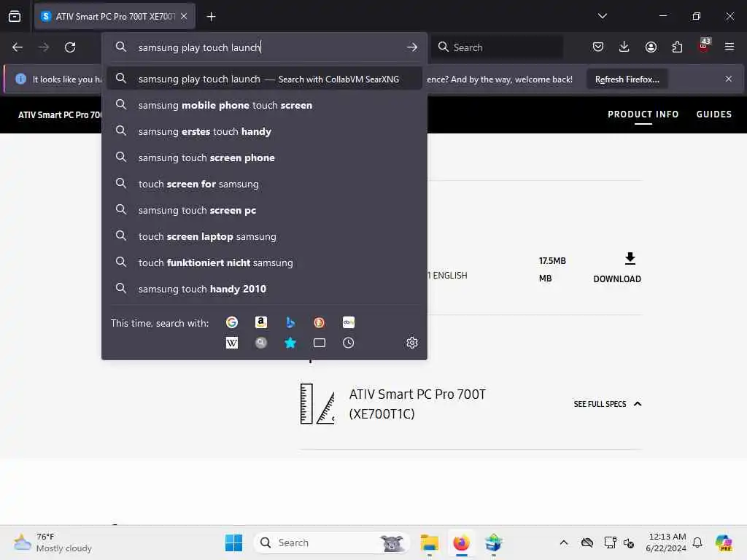
Task: Open PRODUCT INFO tab
Action: [x=643, y=114]
